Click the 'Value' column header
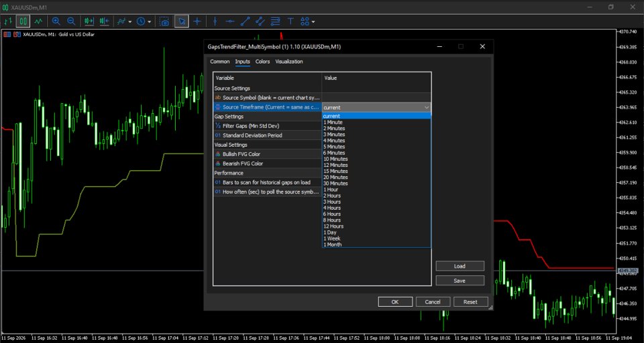Viewport: 644px width, 343px height. 376,78
